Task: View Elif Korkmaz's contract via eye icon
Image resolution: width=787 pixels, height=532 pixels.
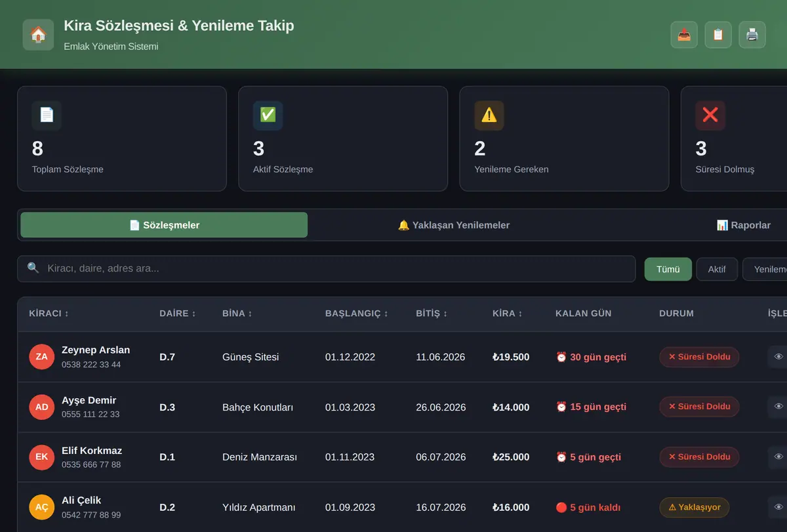Action: [778, 457]
